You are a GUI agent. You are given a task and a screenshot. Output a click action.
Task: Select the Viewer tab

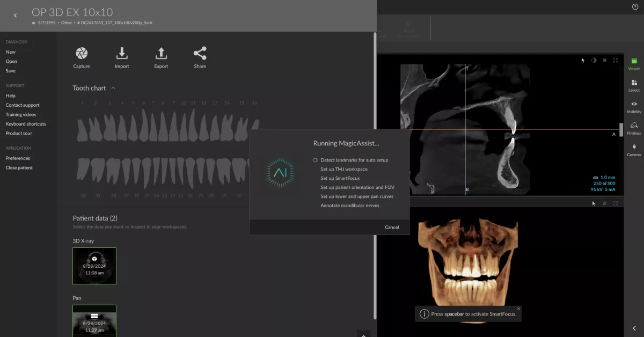pyautogui.click(x=634, y=64)
